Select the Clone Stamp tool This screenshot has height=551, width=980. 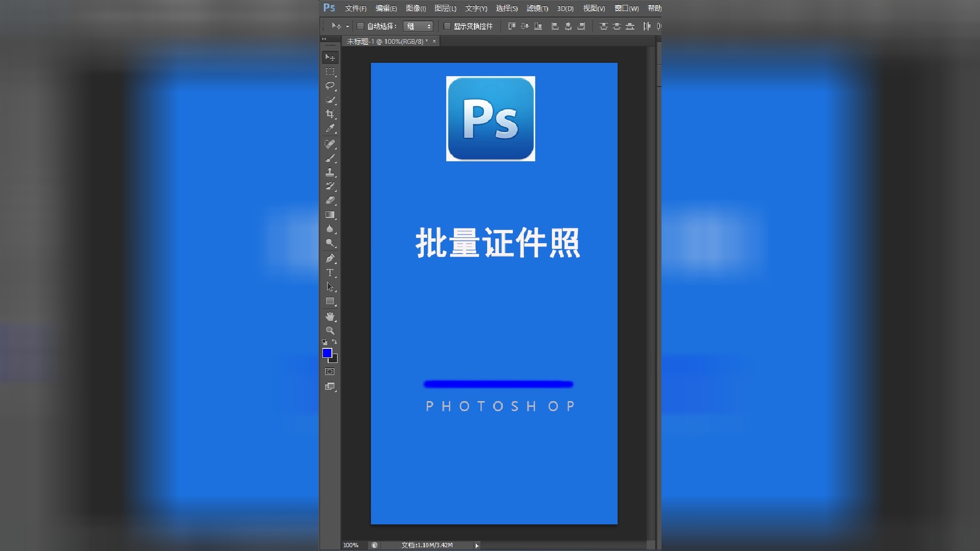330,172
